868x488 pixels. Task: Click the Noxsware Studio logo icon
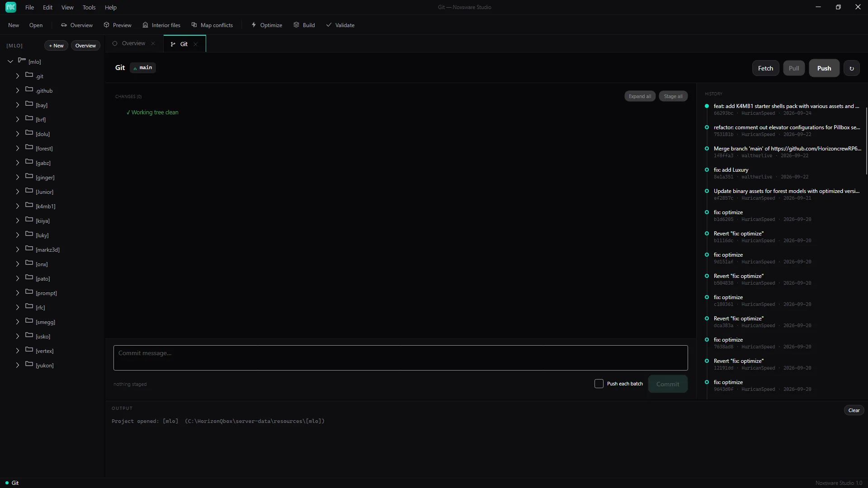11,7
